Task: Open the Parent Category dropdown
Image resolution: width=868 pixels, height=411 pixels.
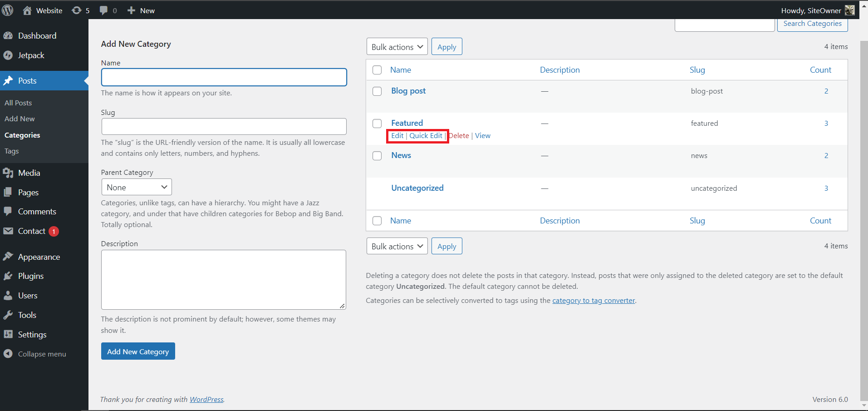Action: (x=136, y=187)
